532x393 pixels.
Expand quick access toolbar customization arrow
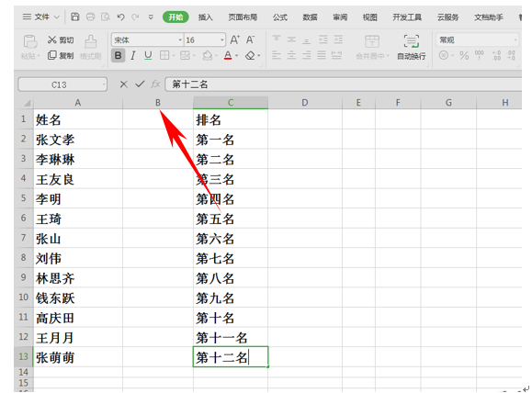[151, 17]
